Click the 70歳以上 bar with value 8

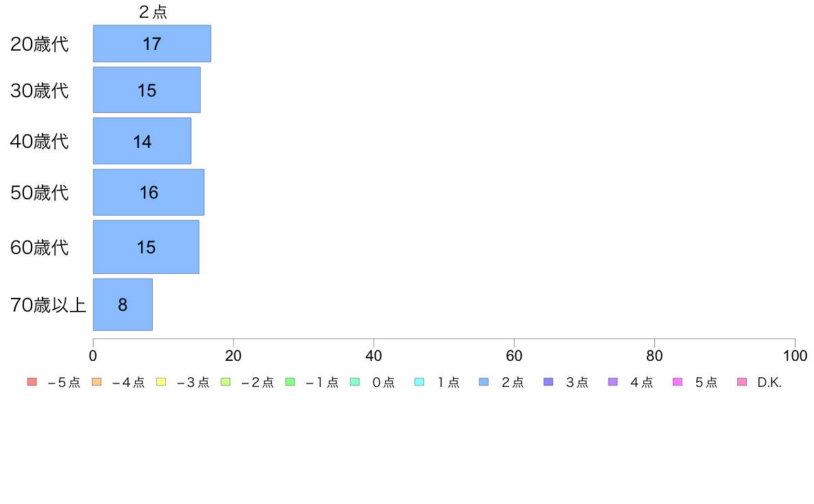point(123,305)
